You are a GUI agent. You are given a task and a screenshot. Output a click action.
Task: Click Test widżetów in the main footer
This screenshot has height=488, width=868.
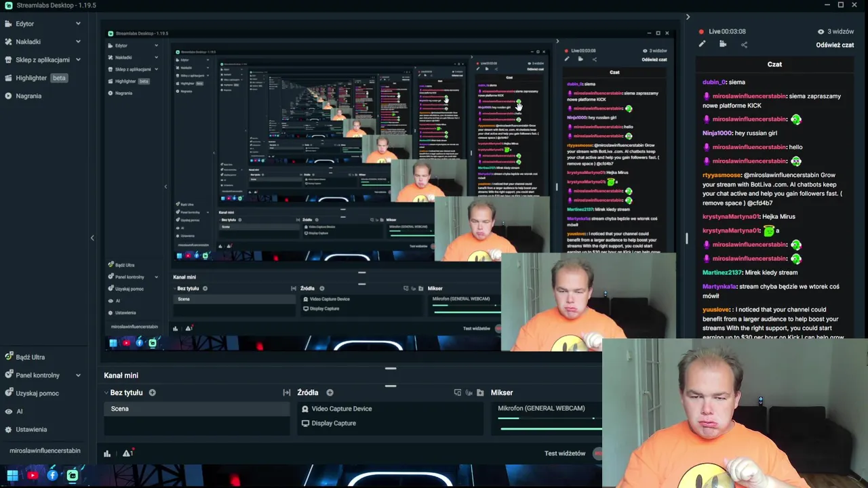[564, 453]
